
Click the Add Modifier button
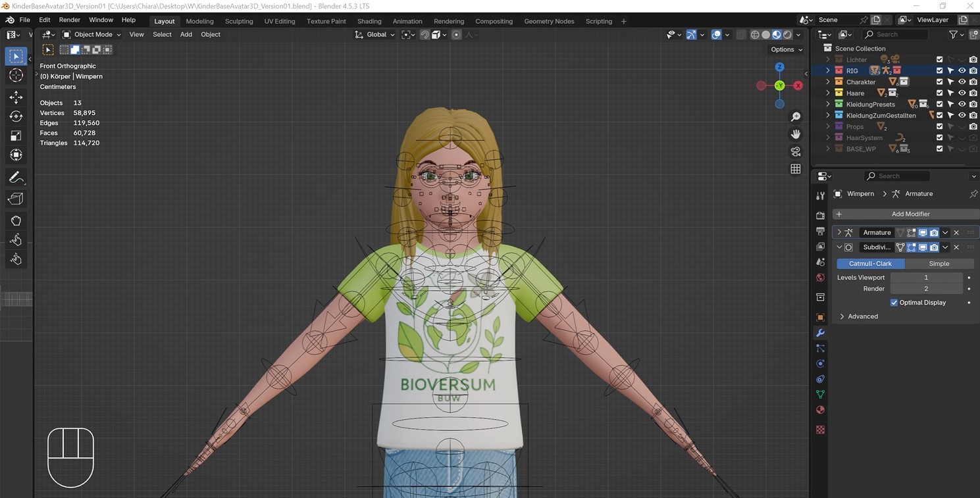(x=910, y=214)
